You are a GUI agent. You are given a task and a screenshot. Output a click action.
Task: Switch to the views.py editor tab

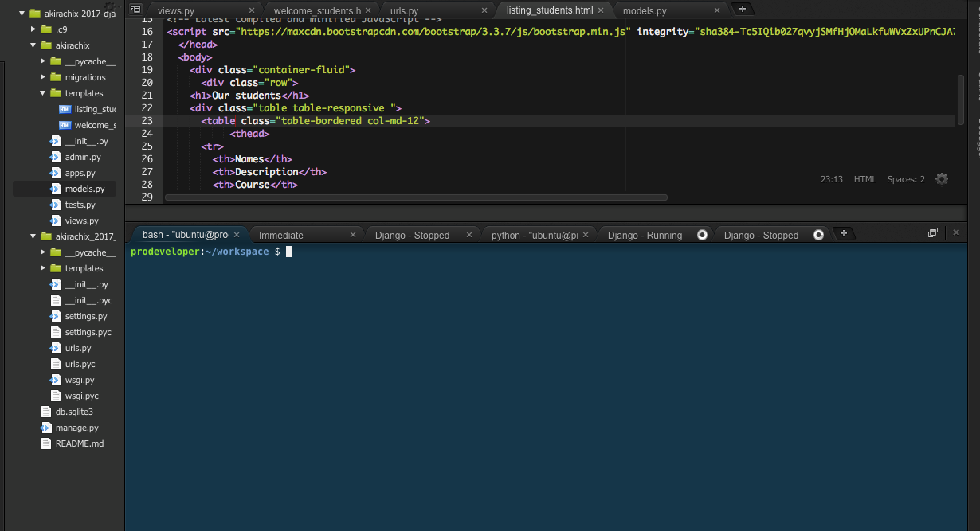pyautogui.click(x=176, y=10)
